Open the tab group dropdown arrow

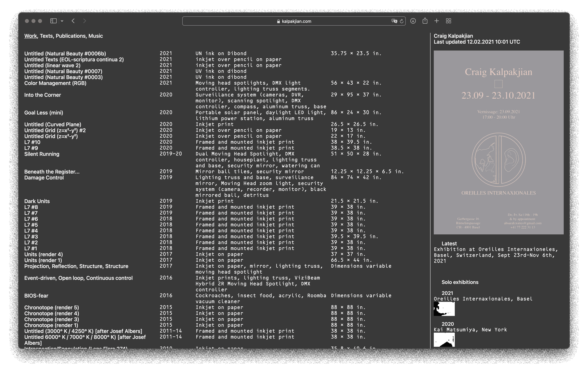tap(62, 21)
